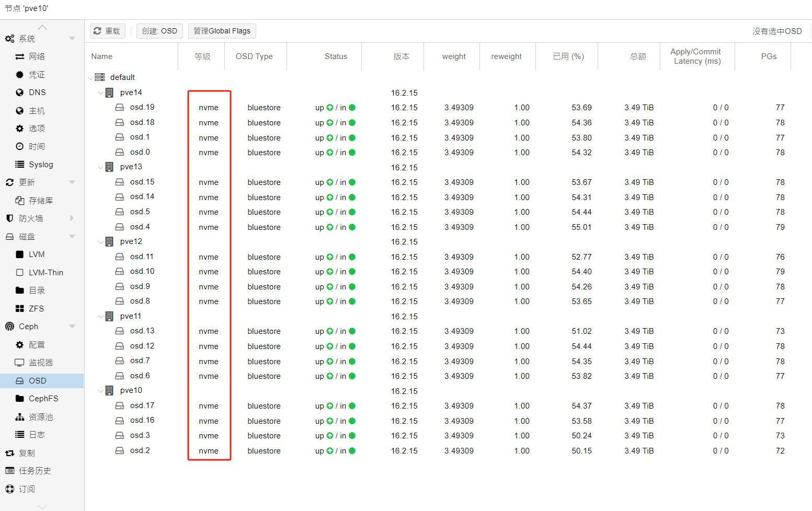
Task: Click the osd.15 disk icon
Action: click(x=120, y=182)
